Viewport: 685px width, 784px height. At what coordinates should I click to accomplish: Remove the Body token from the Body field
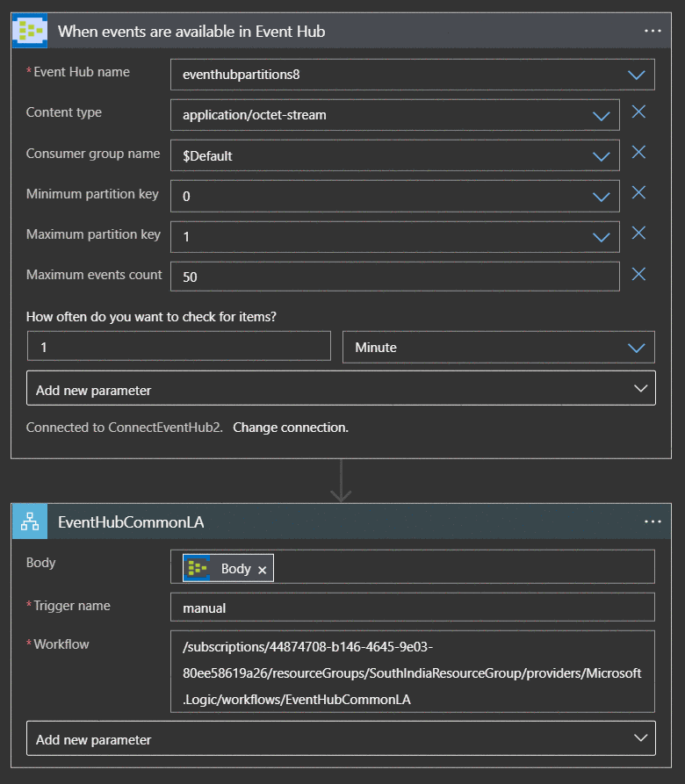262,570
